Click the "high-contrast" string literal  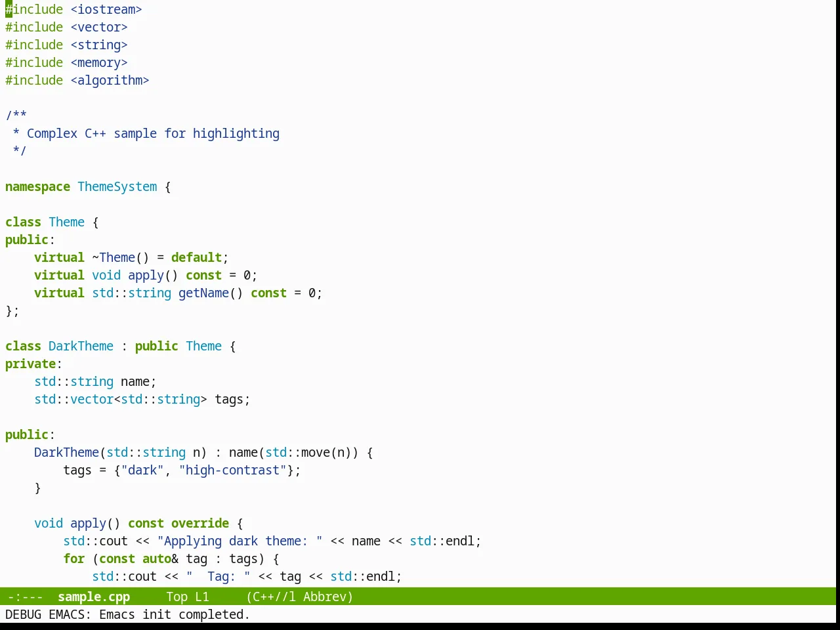point(232,470)
